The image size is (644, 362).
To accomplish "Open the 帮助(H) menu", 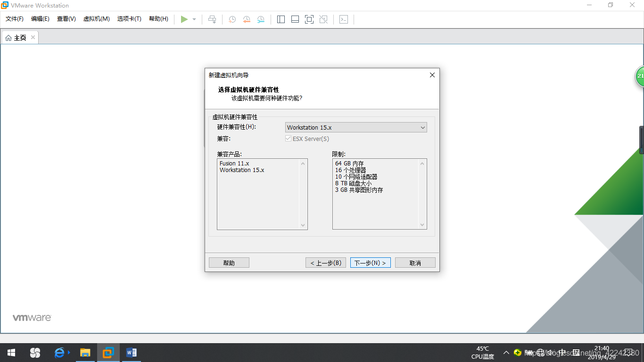I will [158, 19].
